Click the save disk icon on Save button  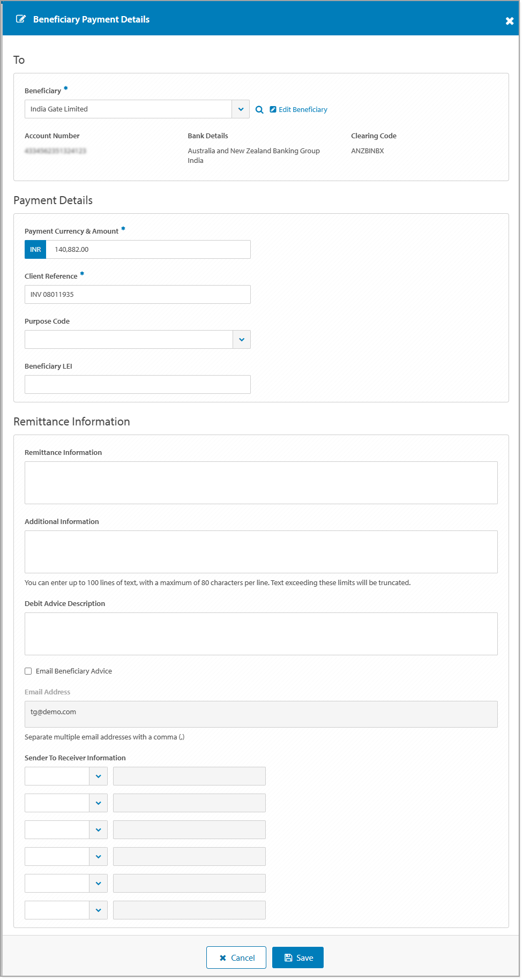coord(288,957)
